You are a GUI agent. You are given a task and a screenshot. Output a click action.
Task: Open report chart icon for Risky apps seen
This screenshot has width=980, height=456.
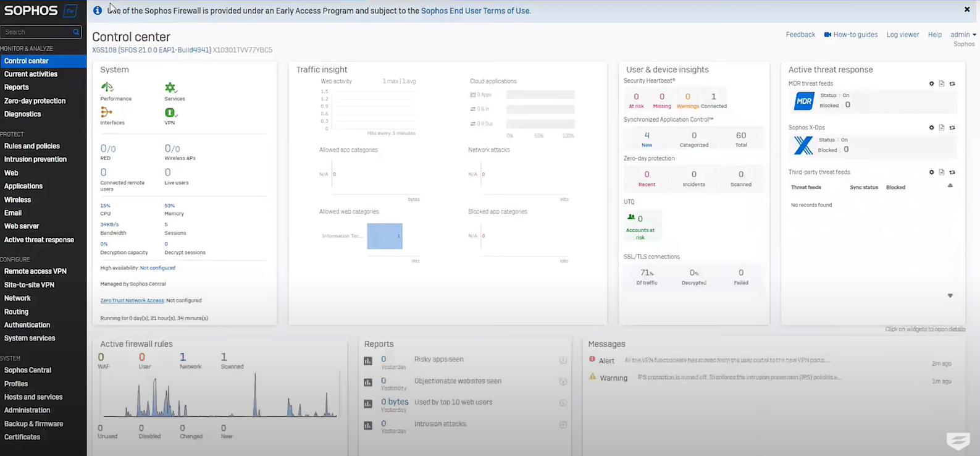point(368,361)
